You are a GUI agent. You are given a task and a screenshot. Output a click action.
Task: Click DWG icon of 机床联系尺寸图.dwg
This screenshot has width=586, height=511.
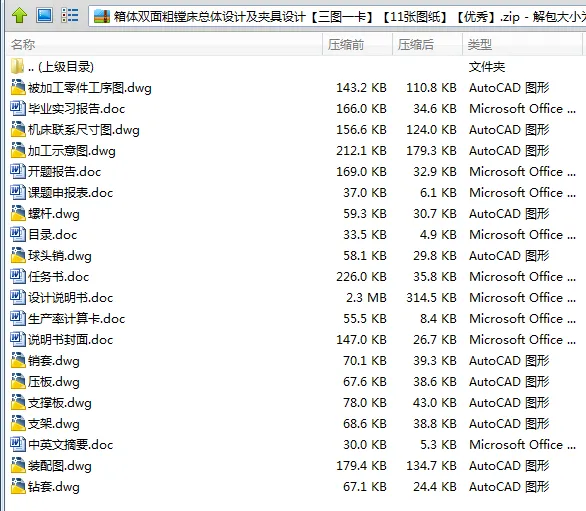point(18,129)
